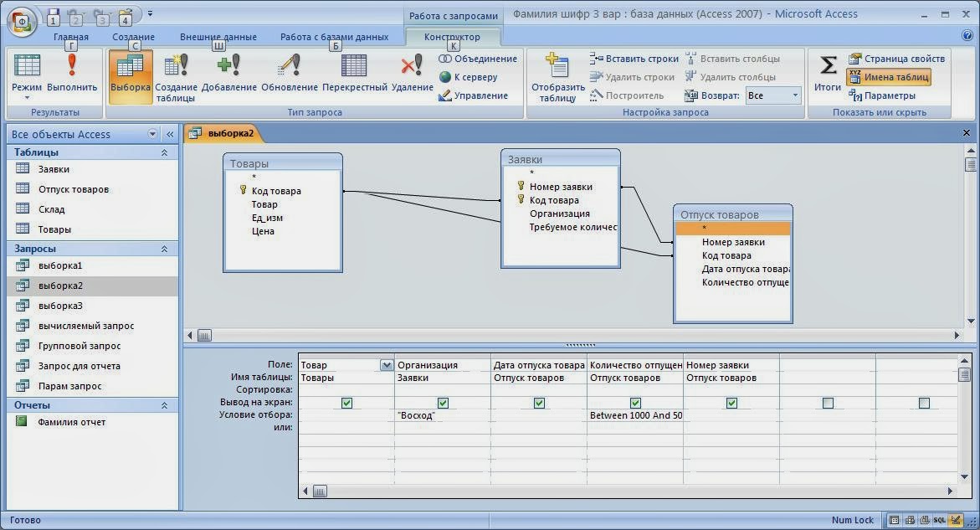This screenshot has height=530, width=980.
Task: Open the Отобразить таблицу dialog
Action: click(x=557, y=76)
